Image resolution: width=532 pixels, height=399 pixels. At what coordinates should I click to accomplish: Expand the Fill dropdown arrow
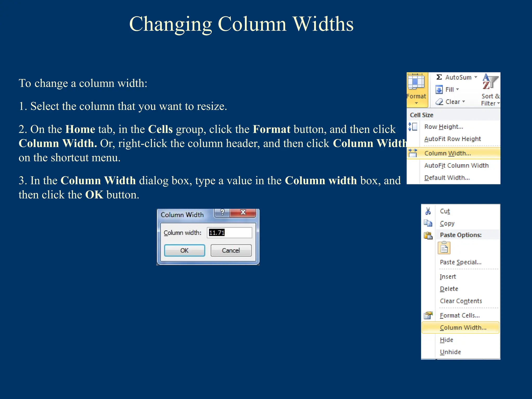457,89
